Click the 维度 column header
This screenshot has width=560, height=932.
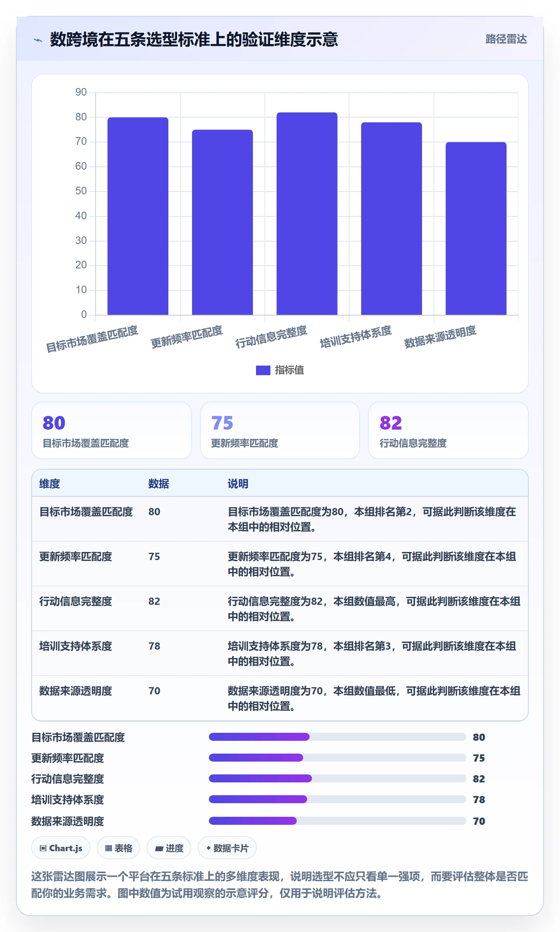coord(50,484)
